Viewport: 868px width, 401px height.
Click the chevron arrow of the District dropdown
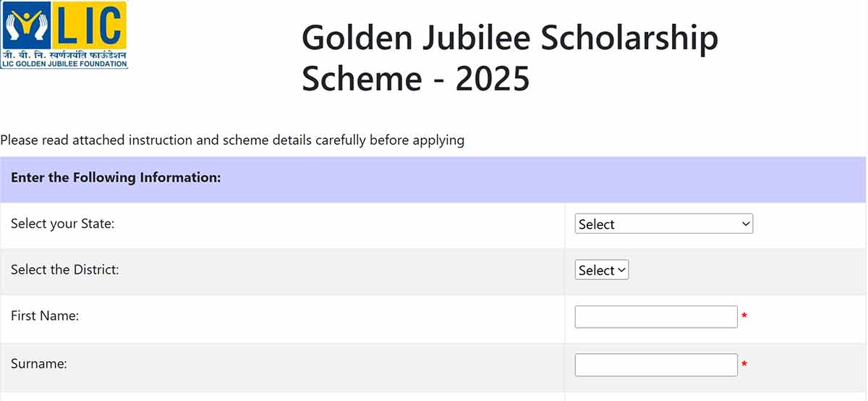(x=621, y=270)
